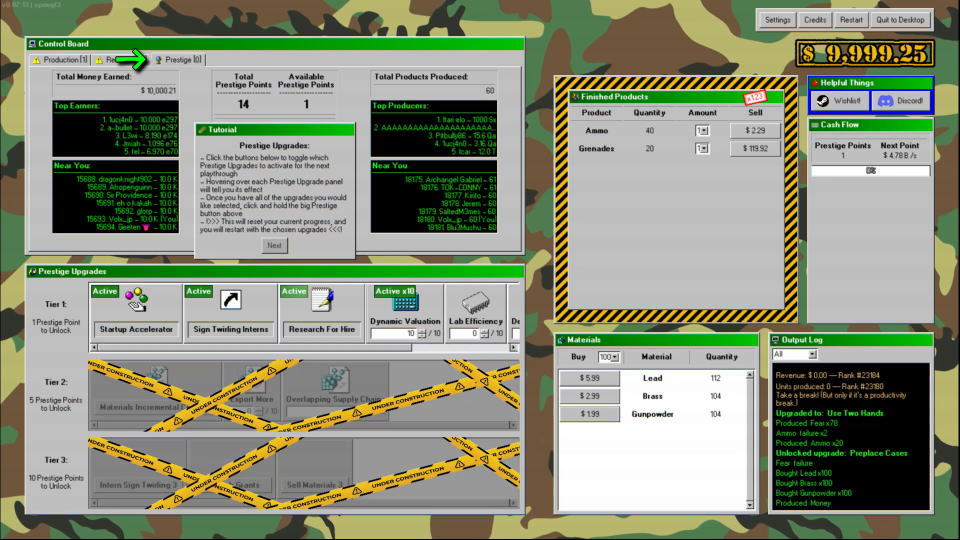Open the Steam Wishlist button

coord(839,101)
